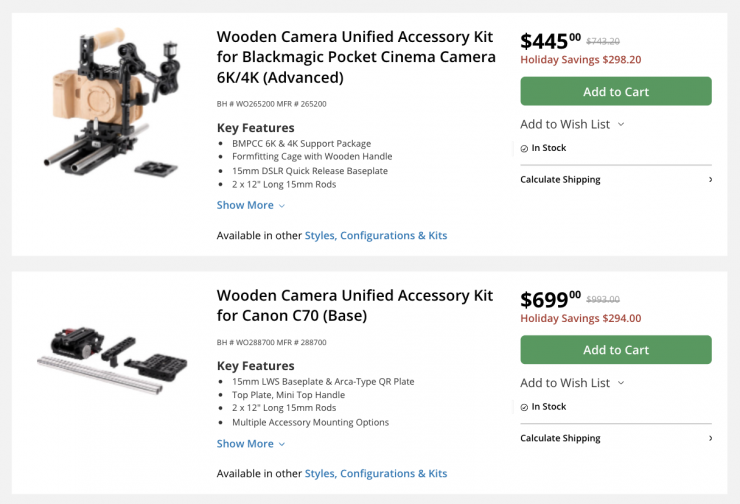Click the $699.00 price on Canon C70 kit

(550, 299)
